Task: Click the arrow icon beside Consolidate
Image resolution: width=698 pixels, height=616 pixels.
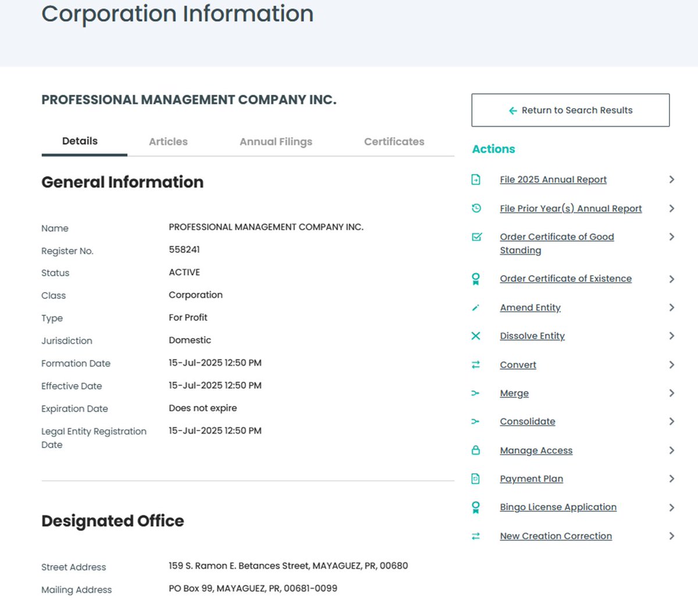Action: (x=475, y=421)
